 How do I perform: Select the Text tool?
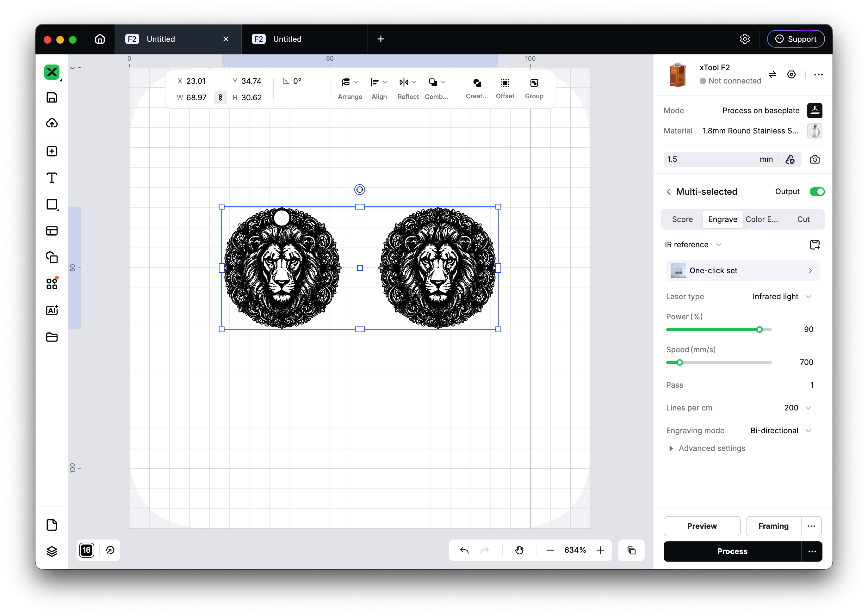click(x=52, y=178)
